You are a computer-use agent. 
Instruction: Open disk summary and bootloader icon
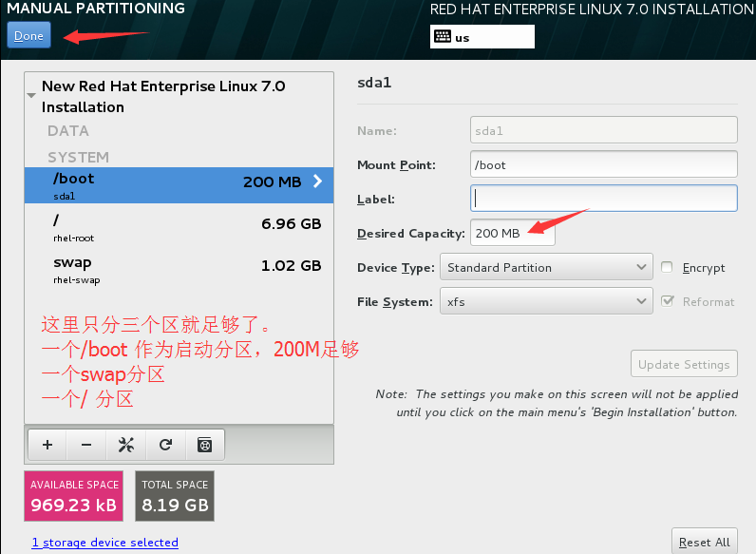coord(205,445)
